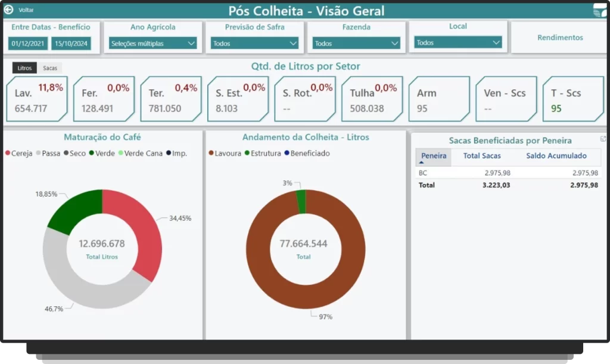Click the company logo in header
The image size is (610, 364).
point(599,11)
